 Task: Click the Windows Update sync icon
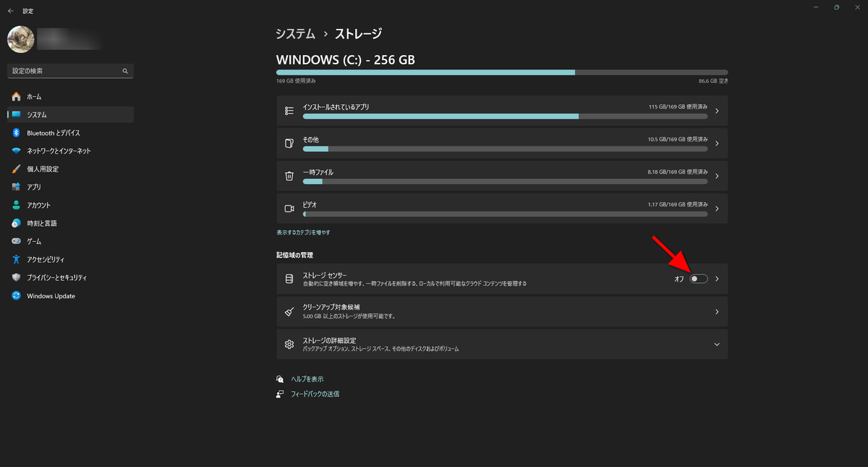pos(16,295)
